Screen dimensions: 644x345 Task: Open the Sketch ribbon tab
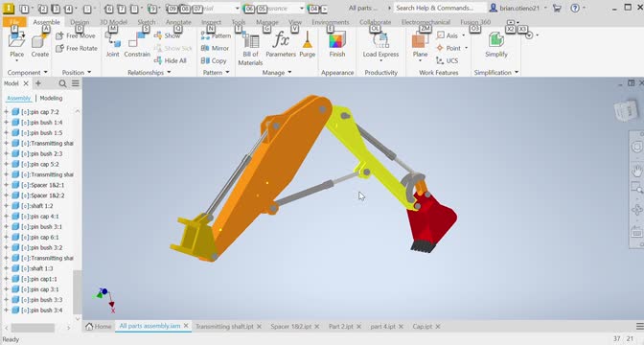[147, 22]
